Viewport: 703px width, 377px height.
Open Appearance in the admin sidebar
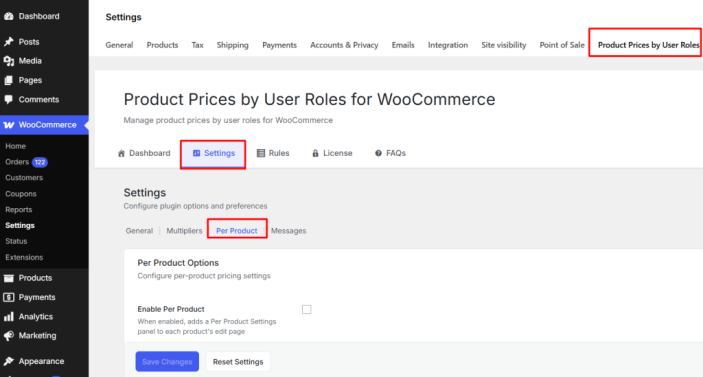tap(41, 361)
